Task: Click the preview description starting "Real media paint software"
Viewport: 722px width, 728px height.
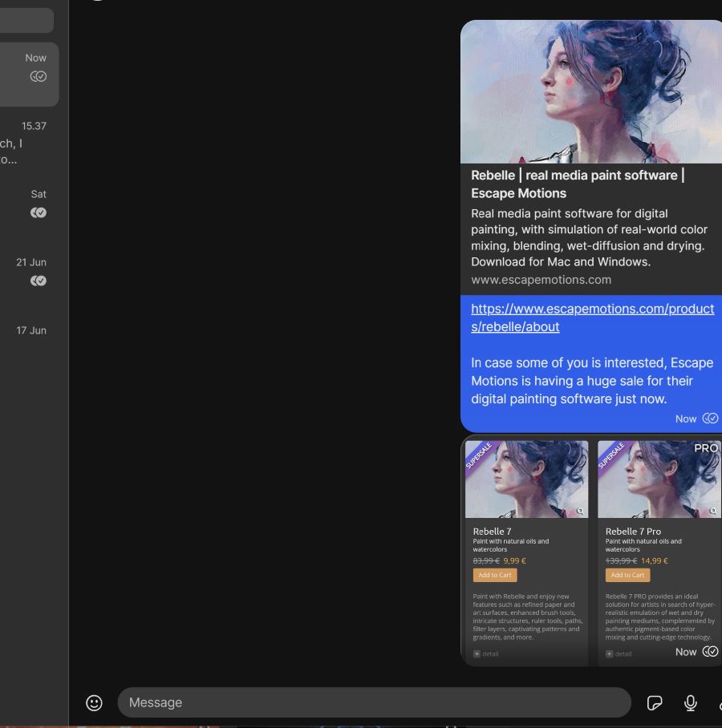Action: [x=589, y=237]
